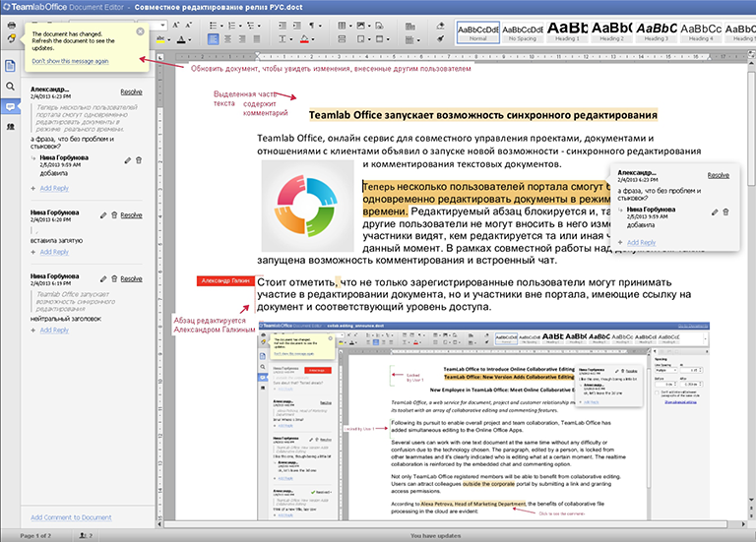
Task: Click the horizontal document scrollbar
Action: [x=448, y=523]
